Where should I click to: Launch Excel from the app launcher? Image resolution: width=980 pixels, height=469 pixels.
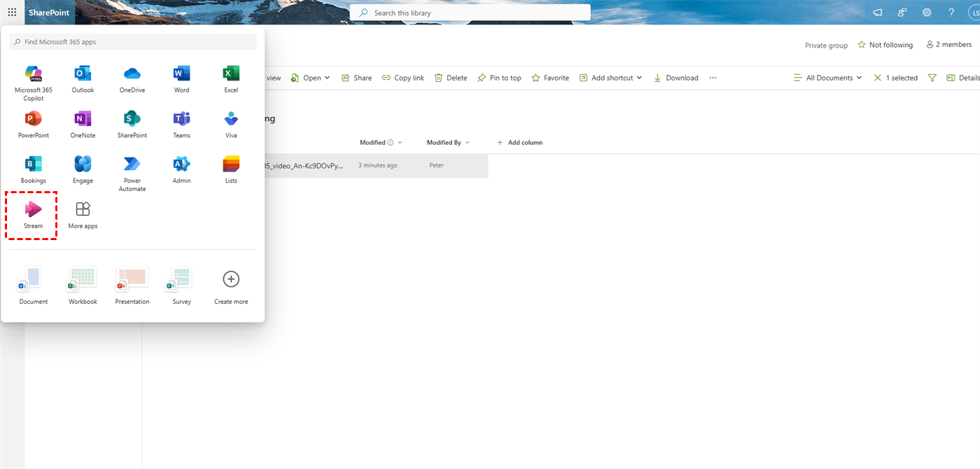point(231,80)
